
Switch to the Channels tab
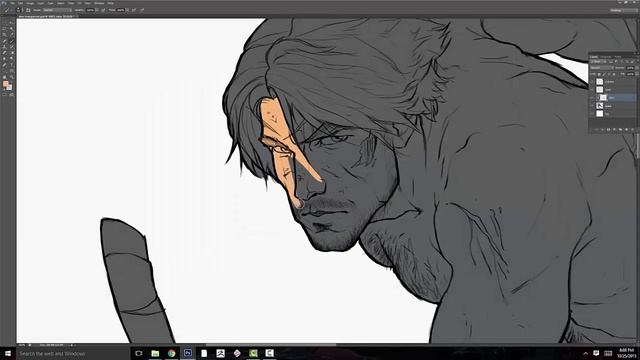click(x=605, y=57)
